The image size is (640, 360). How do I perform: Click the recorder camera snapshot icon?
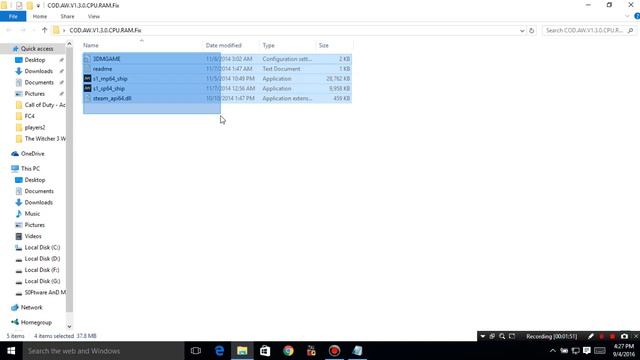[x=624, y=336]
